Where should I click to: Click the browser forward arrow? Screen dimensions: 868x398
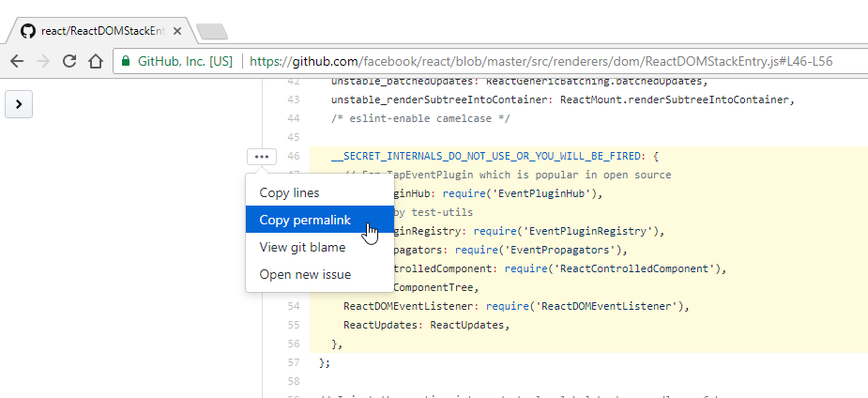click(x=42, y=61)
